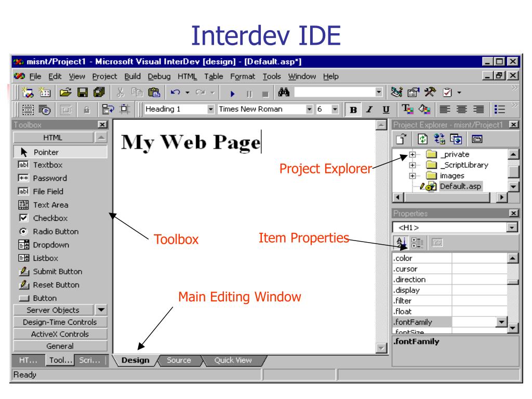
Task: Save the file with floppy disk icon
Action: click(x=83, y=92)
